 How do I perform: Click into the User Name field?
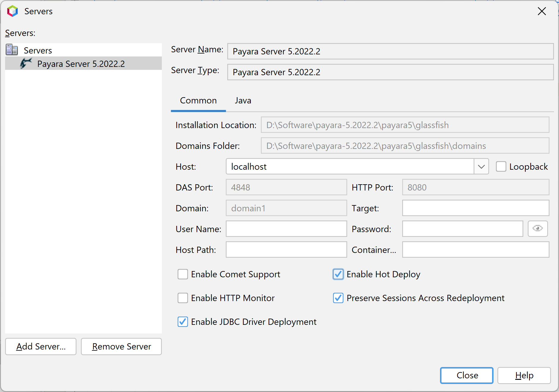[286, 229]
